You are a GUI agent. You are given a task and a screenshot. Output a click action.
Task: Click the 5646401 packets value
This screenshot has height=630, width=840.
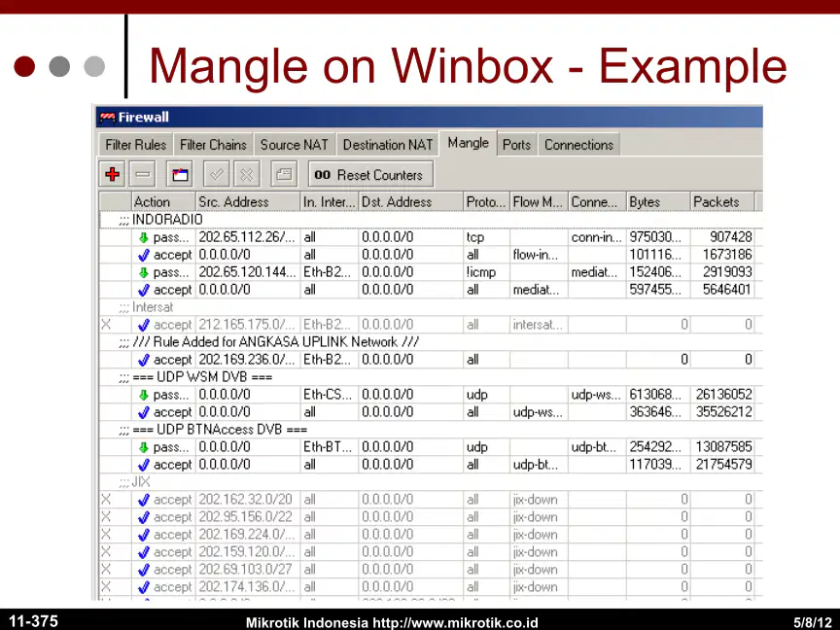(x=727, y=290)
